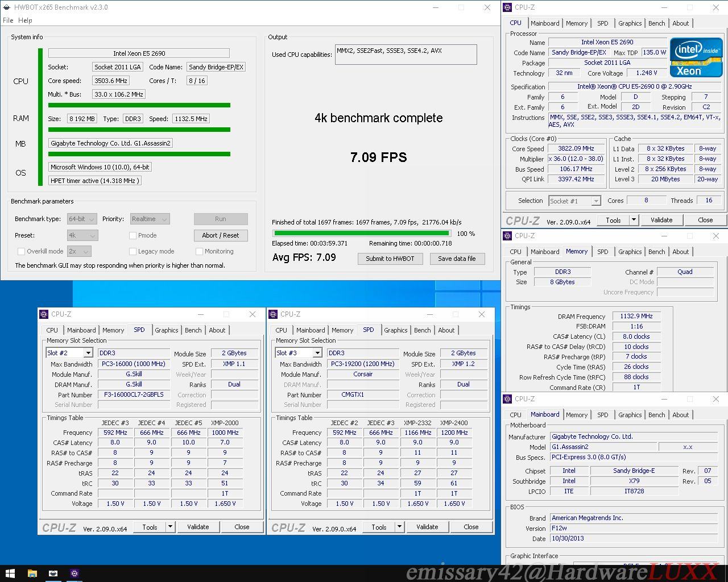Click the Abort / Reset button
Screen dimensions: 728x582
click(221, 235)
